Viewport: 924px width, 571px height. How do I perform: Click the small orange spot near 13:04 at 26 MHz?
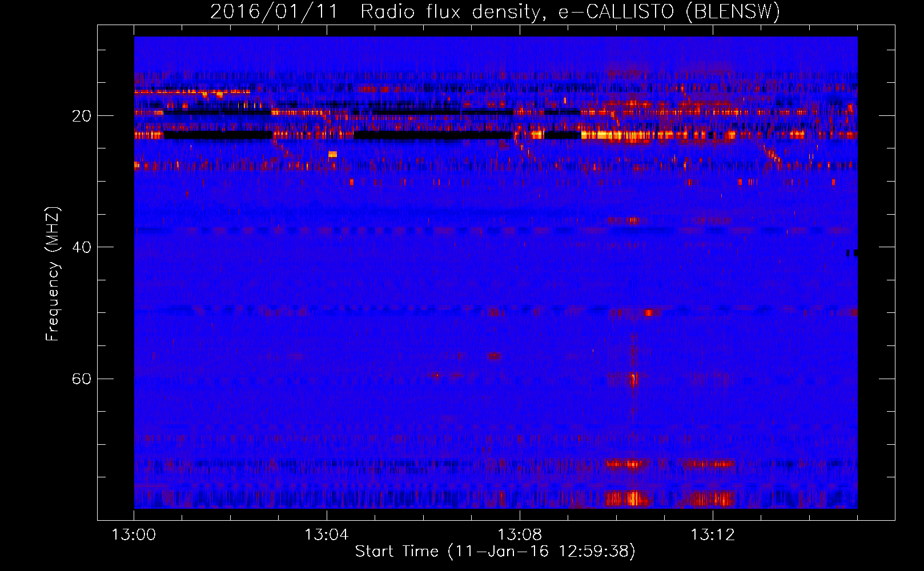pyautogui.click(x=333, y=154)
